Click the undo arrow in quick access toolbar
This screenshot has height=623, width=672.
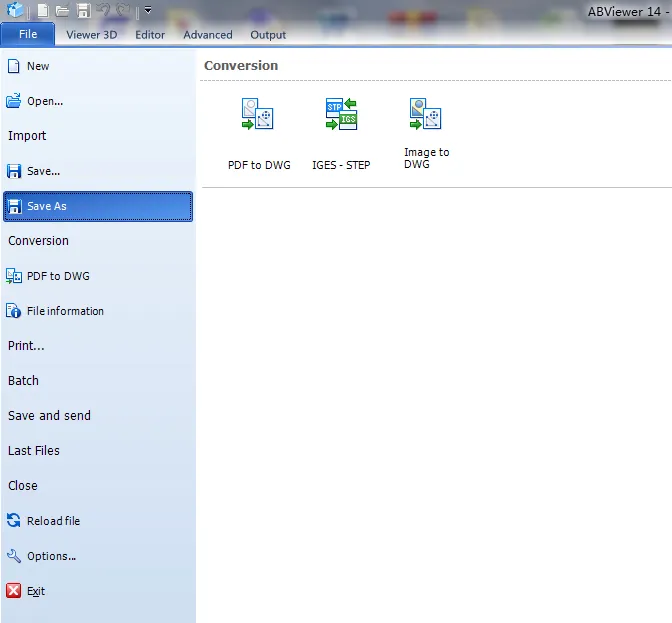pyautogui.click(x=104, y=11)
